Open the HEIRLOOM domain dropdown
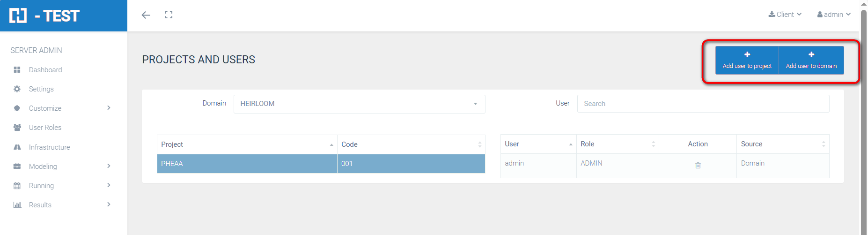 pyautogui.click(x=359, y=104)
